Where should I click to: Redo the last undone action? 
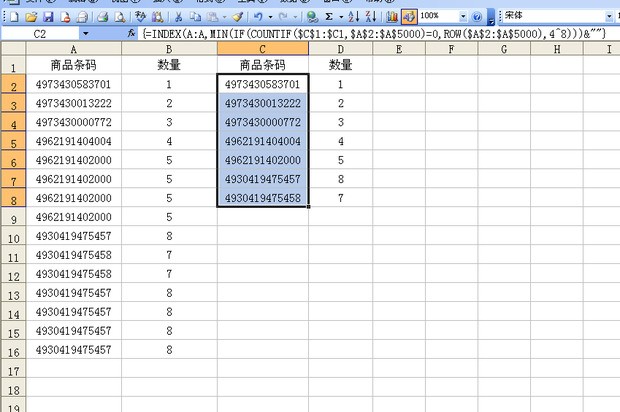[x=283, y=17]
